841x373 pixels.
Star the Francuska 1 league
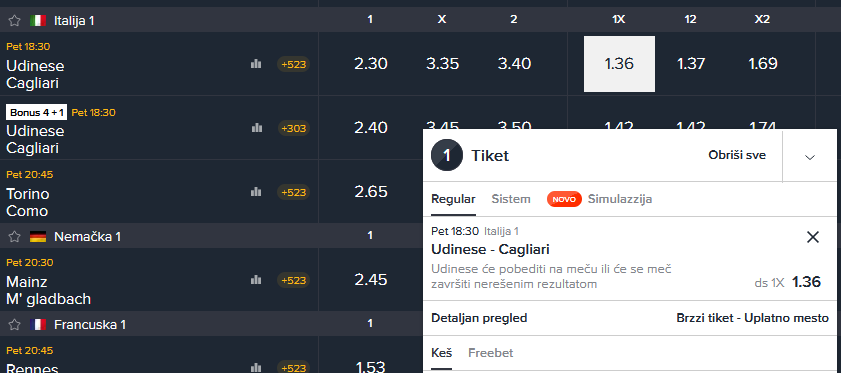click(14, 324)
